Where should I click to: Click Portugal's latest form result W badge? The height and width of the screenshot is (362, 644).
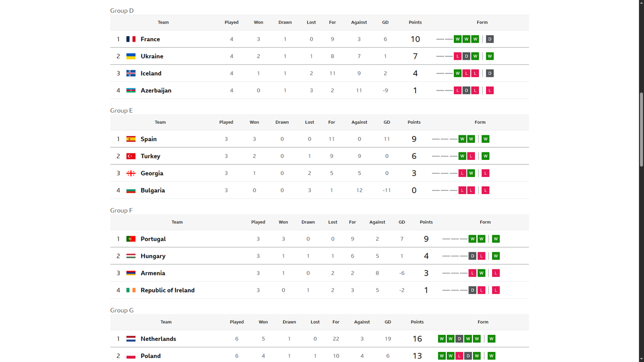click(x=496, y=239)
